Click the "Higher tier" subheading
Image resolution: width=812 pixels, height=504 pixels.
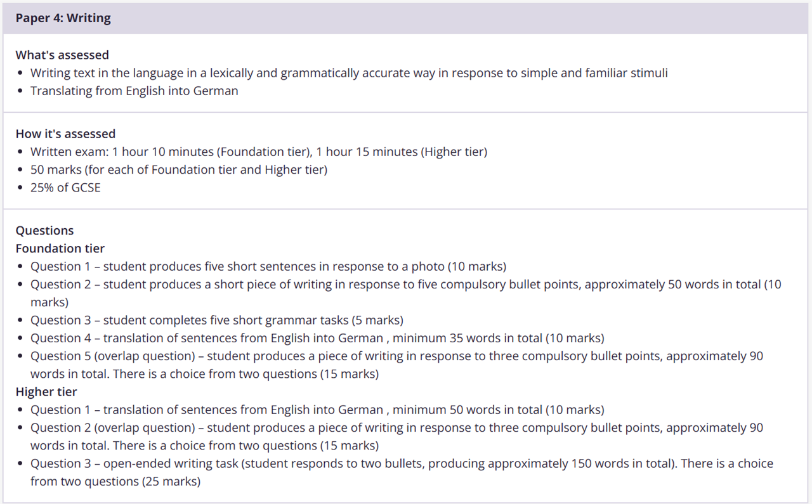[46, 392]
